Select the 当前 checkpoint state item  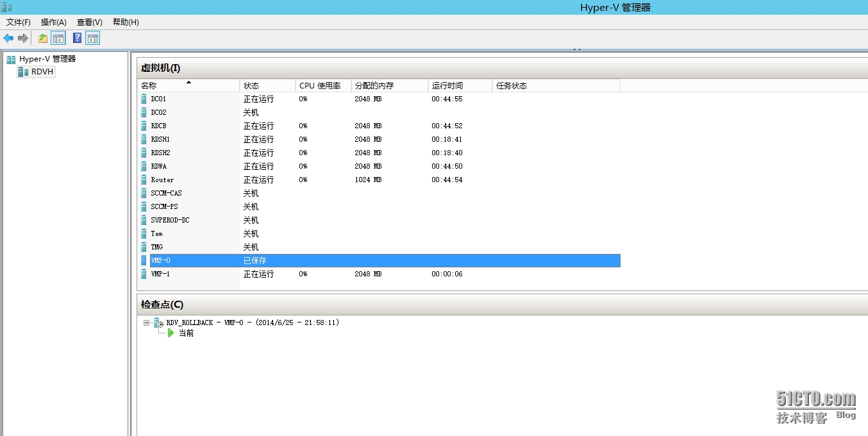tap(186, 333)
